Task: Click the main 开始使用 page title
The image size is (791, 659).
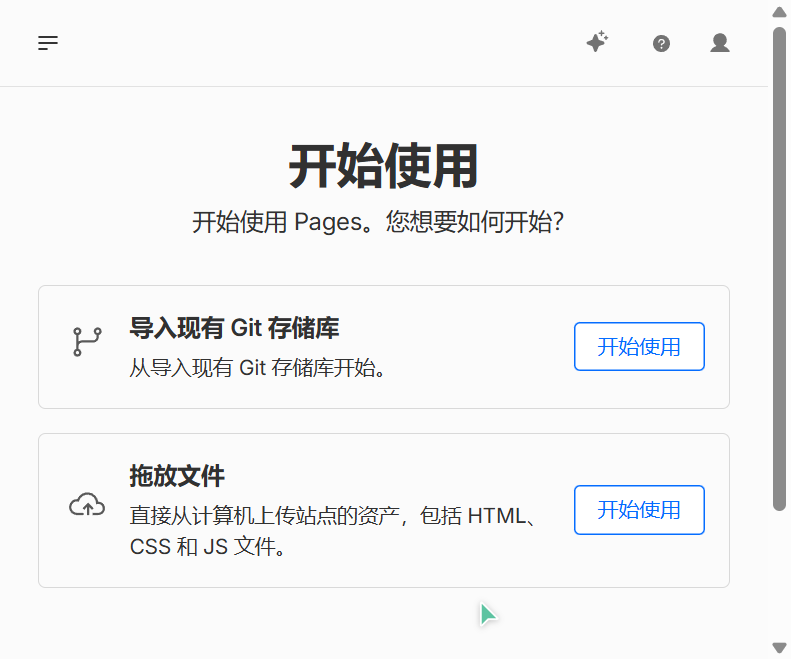Action: click(383, 166)
